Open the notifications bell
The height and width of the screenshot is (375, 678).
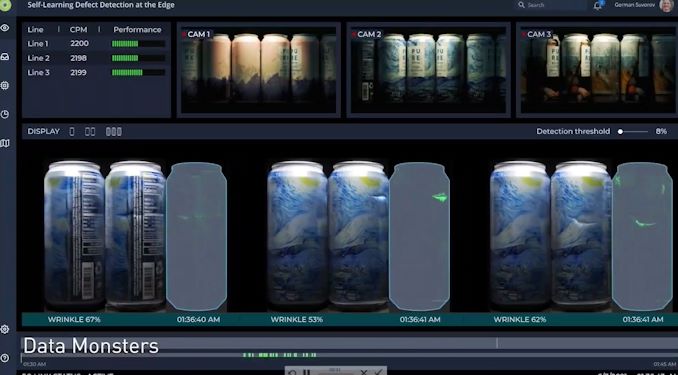click(598, 6)
